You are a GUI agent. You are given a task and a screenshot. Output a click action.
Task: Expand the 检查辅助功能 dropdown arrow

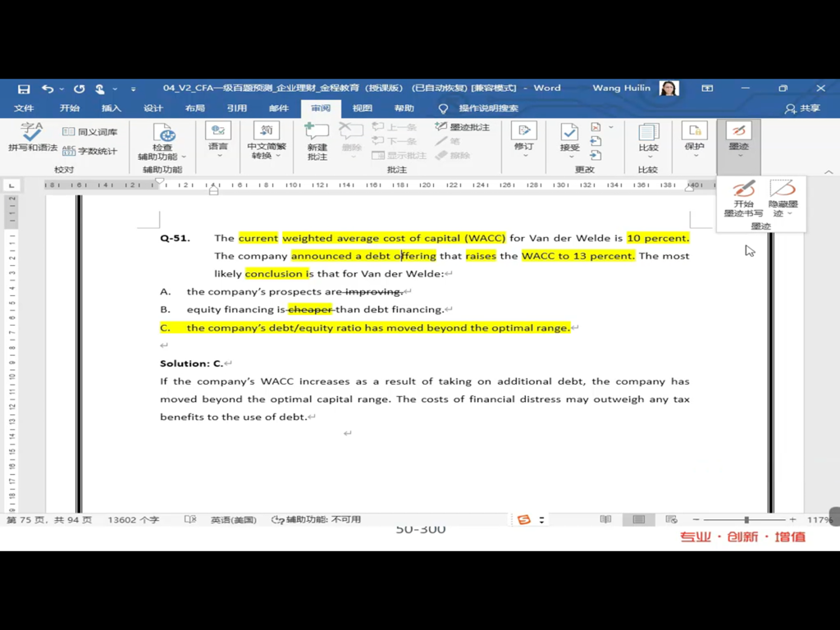[x=184, y=157]
